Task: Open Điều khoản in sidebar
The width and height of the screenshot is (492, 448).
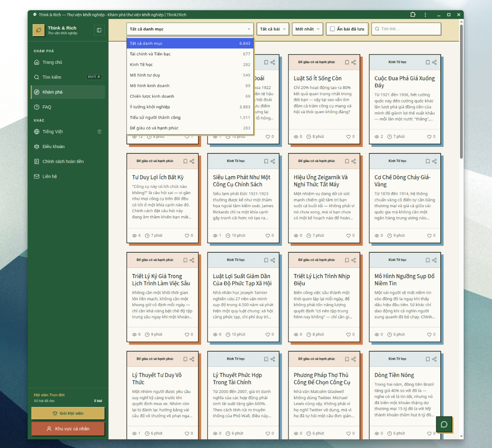Action: click(68, 146)
